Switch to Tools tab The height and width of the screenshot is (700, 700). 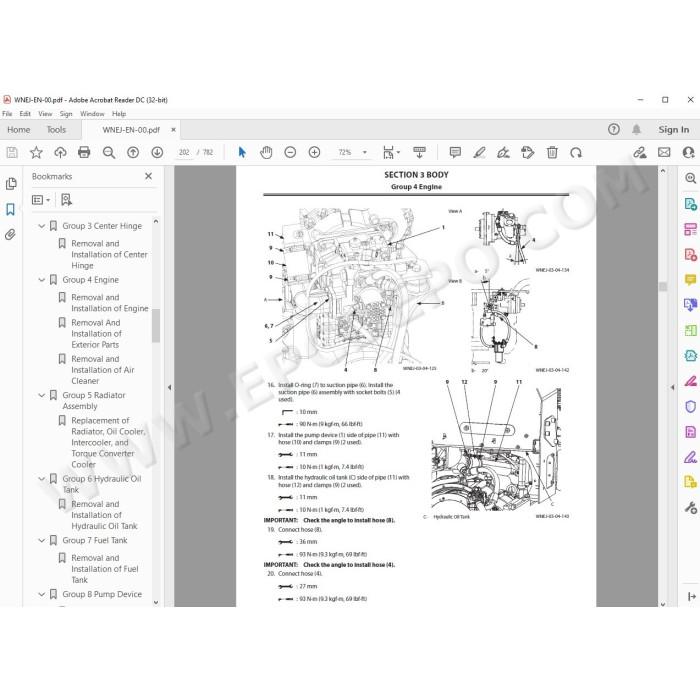(x=56, y=129)
